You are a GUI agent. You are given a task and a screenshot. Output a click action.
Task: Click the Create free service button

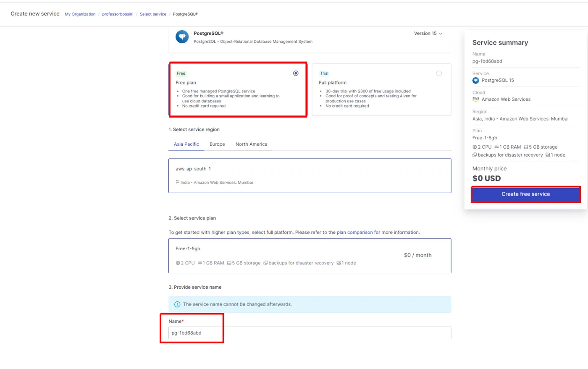tap(525, 194)
